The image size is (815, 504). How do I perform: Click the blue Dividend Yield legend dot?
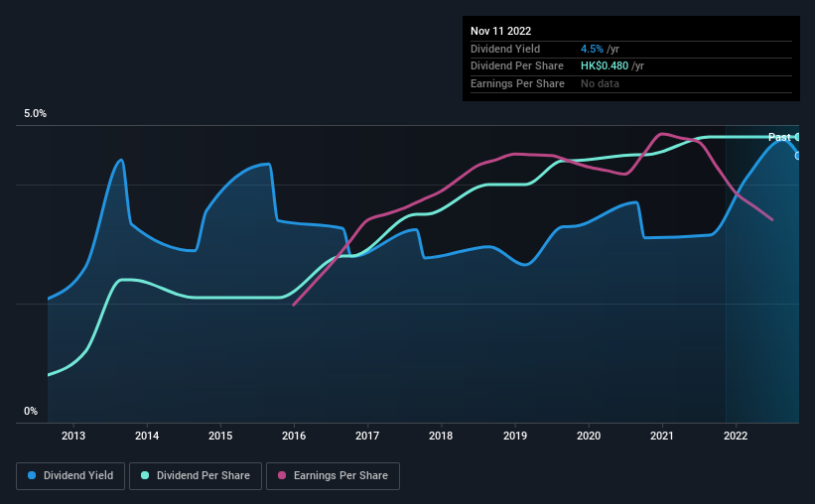(32, 475)
